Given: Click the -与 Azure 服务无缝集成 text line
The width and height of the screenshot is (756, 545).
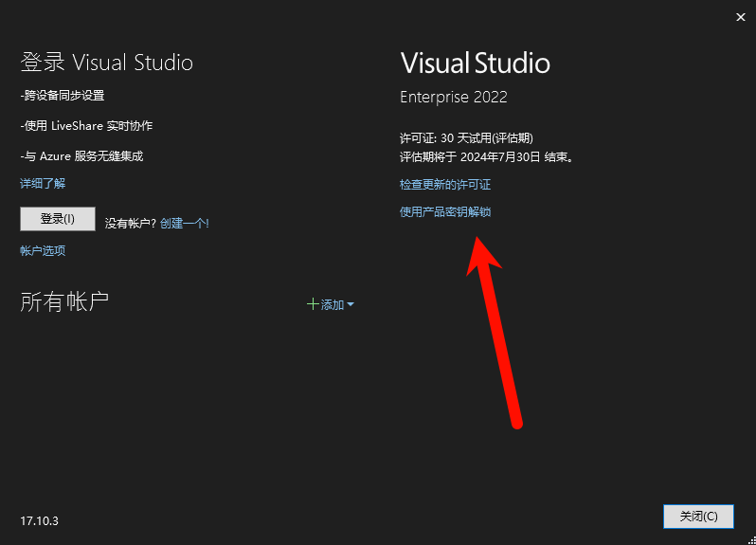Looking at the screenshot, I should [x=82, y=156].
